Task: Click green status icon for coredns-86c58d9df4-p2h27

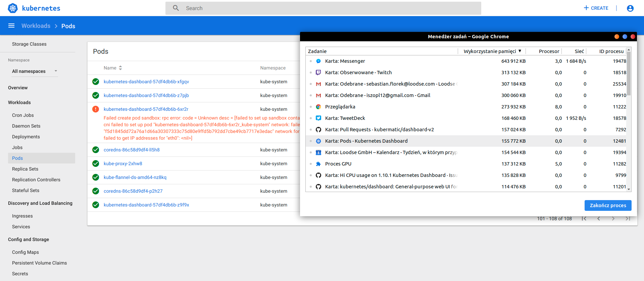Action: tap(96, 191)
